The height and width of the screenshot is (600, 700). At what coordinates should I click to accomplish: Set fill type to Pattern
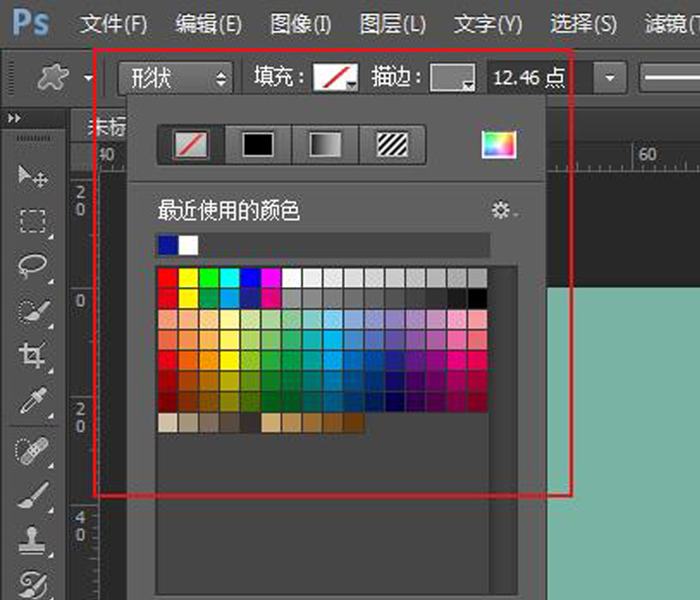click(392, 145)
